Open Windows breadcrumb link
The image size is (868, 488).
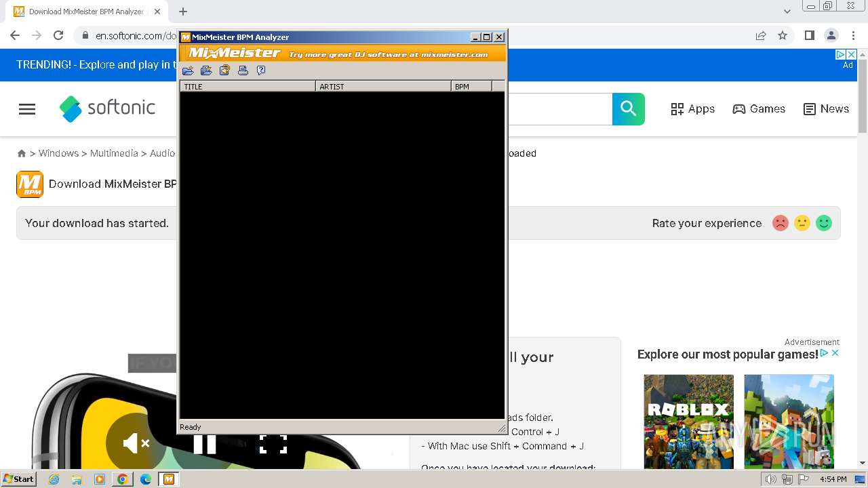pyautogui.click(x=58, y=153)
